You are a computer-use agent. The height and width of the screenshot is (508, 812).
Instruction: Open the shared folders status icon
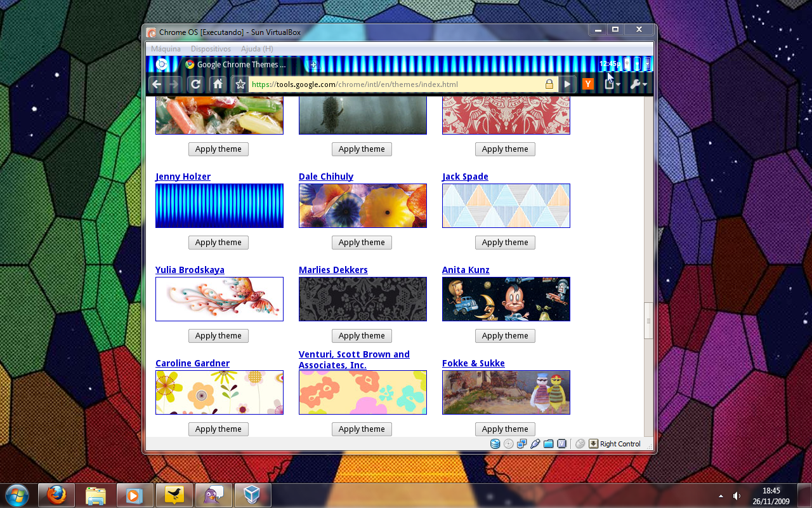click(549, 444)
